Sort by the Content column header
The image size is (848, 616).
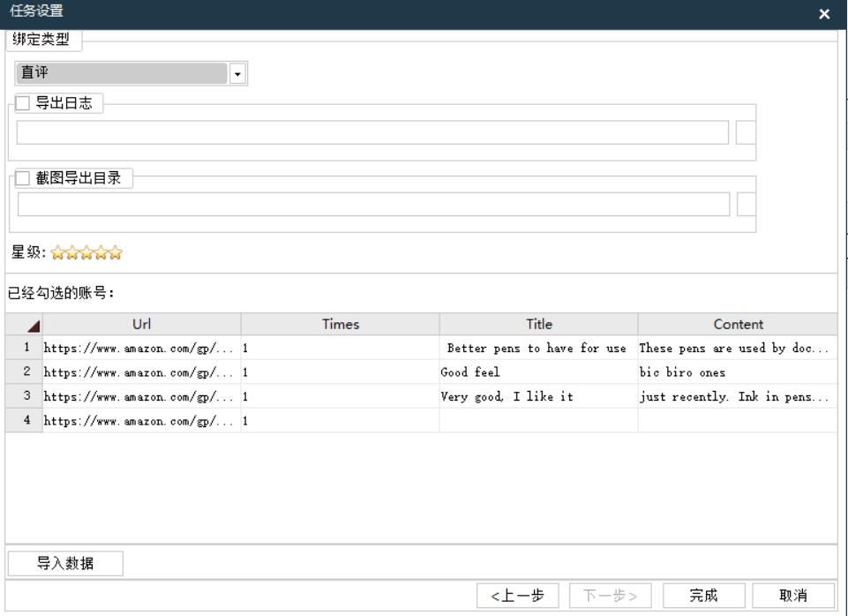tap(738, 325)
